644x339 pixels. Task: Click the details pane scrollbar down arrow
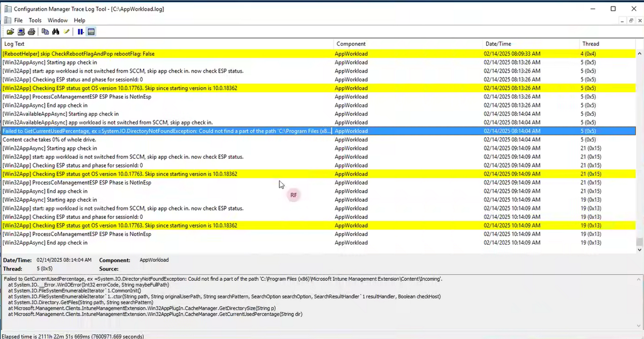(638, 326)
